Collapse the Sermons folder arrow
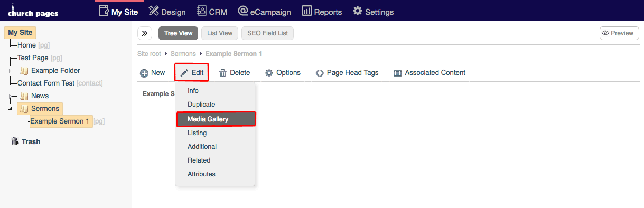 pyautogui.click(x=10, y=108)
